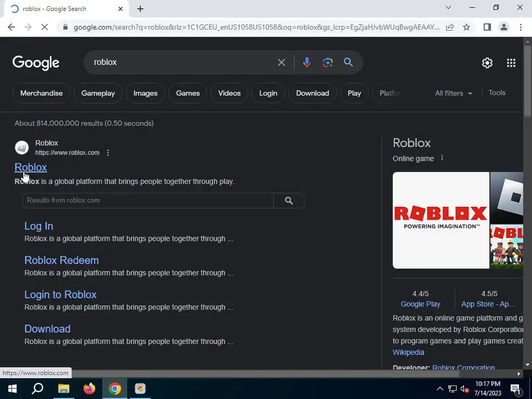Click the Roblox site favicon

pyautogui.click(x=22, y=148)
